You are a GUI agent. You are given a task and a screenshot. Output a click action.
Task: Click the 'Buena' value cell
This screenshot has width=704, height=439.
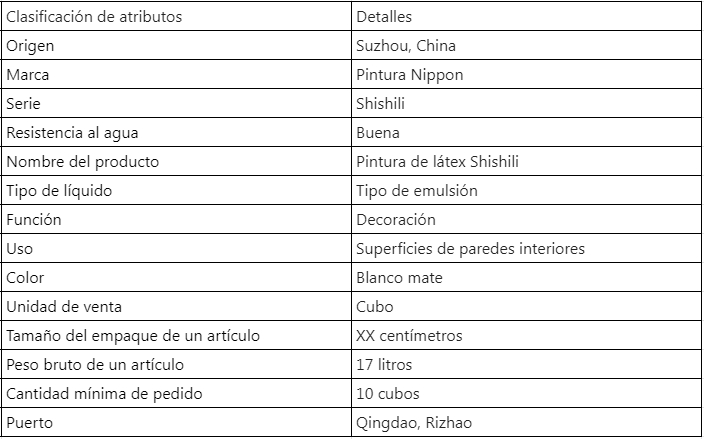click(x=526, y=132)
